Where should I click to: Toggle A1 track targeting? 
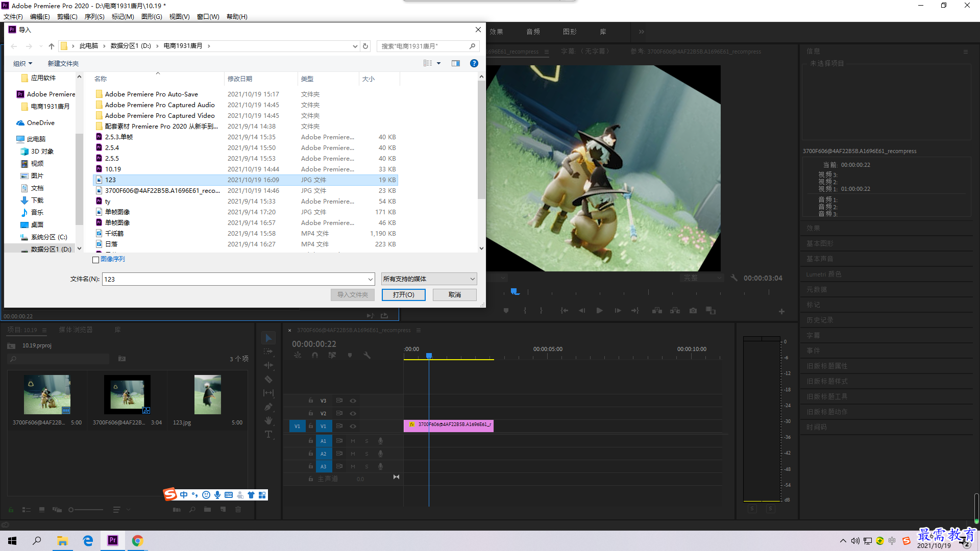coord(324,441)
